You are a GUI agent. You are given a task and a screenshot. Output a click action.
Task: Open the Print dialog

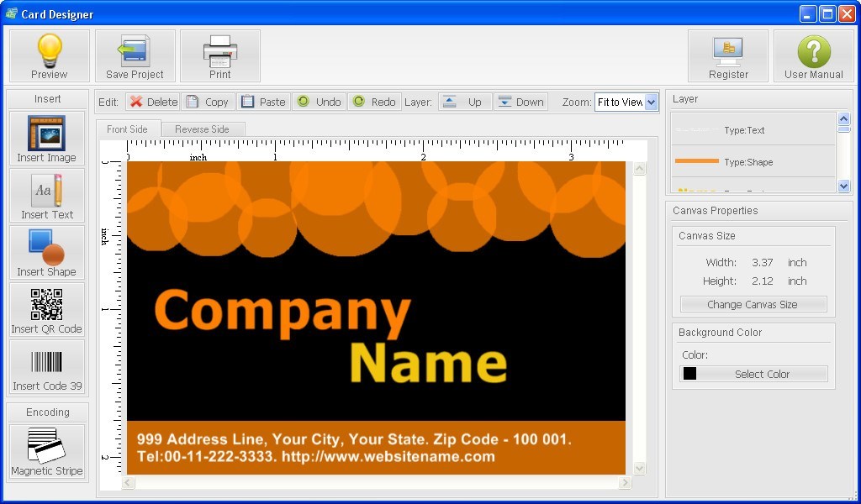click(x=219, y=55)
